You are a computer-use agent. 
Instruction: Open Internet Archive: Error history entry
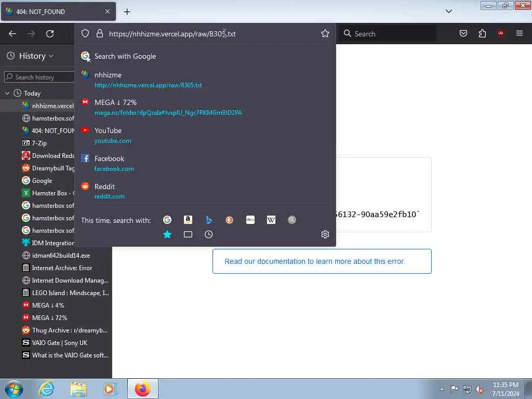(57, 268)
